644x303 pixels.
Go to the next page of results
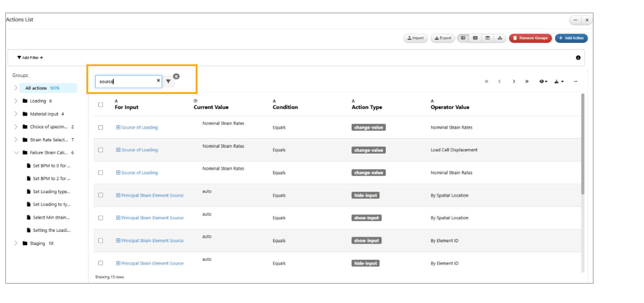pos(514,82)
